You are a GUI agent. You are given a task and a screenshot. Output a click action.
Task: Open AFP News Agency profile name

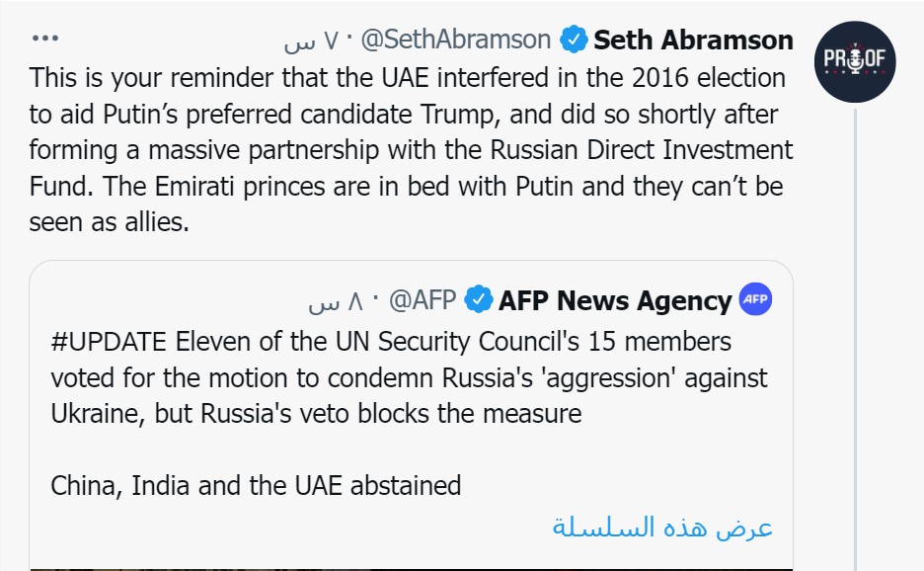[x=614, y=299]
